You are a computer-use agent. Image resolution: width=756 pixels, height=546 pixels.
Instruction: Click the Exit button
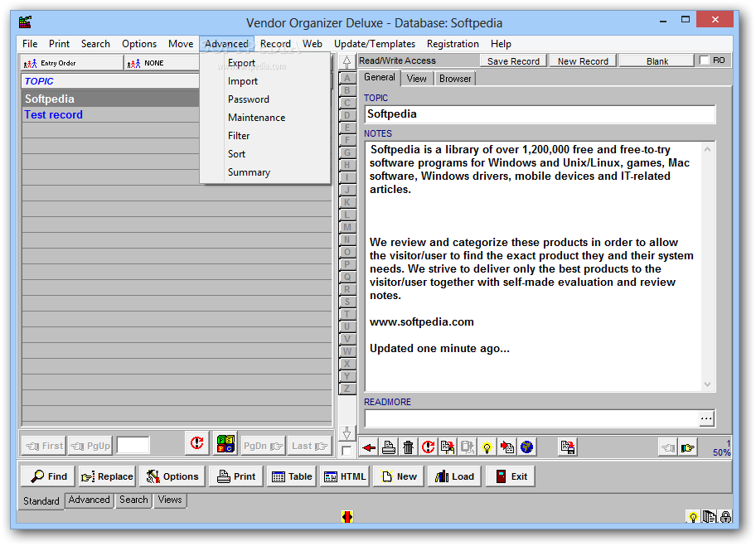[511, 476]
